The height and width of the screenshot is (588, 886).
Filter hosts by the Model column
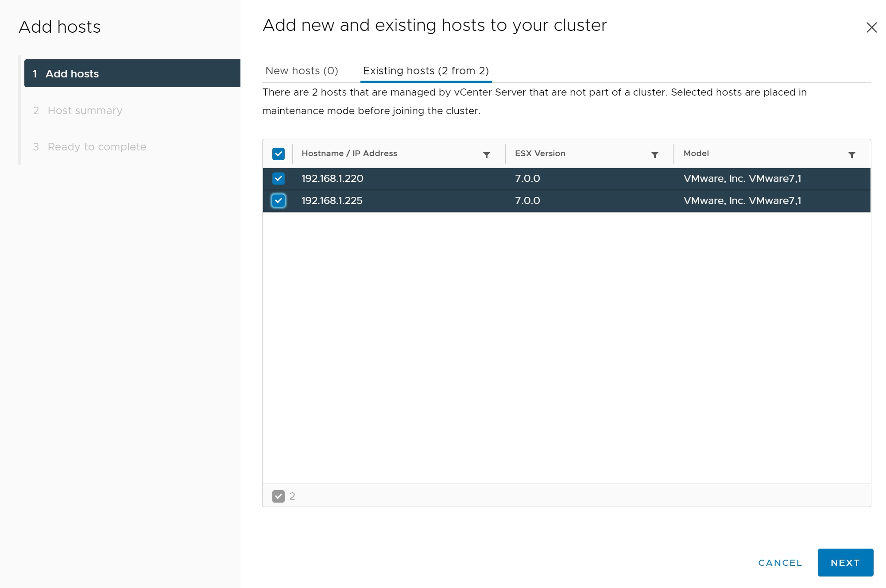pyautogui.click(x=851, y=154)
